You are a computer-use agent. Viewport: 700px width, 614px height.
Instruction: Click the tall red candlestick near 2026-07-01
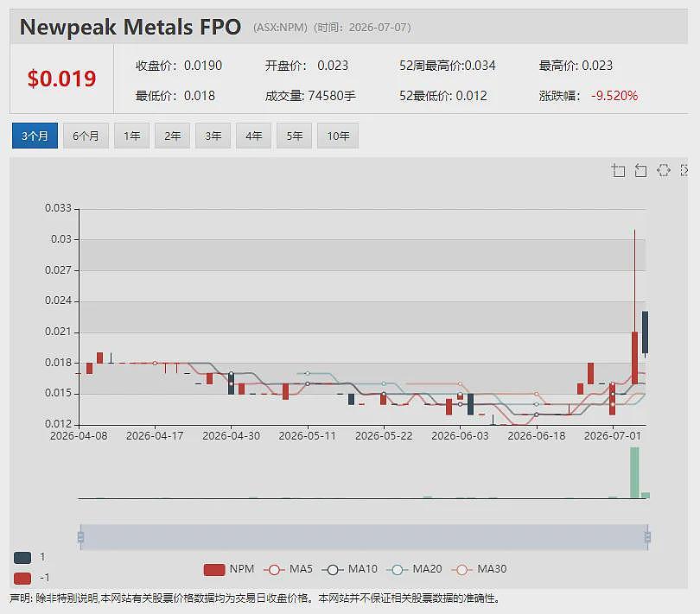point(634,358)
